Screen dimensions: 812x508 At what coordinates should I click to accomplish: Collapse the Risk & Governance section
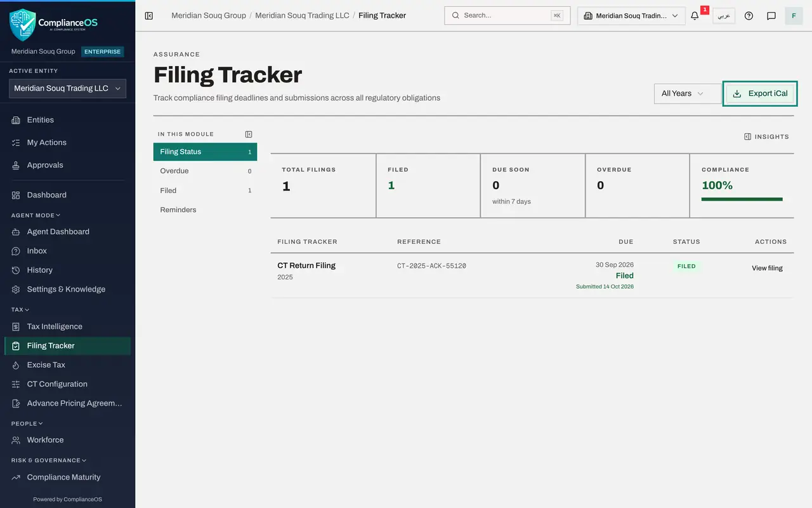point(49,460)
